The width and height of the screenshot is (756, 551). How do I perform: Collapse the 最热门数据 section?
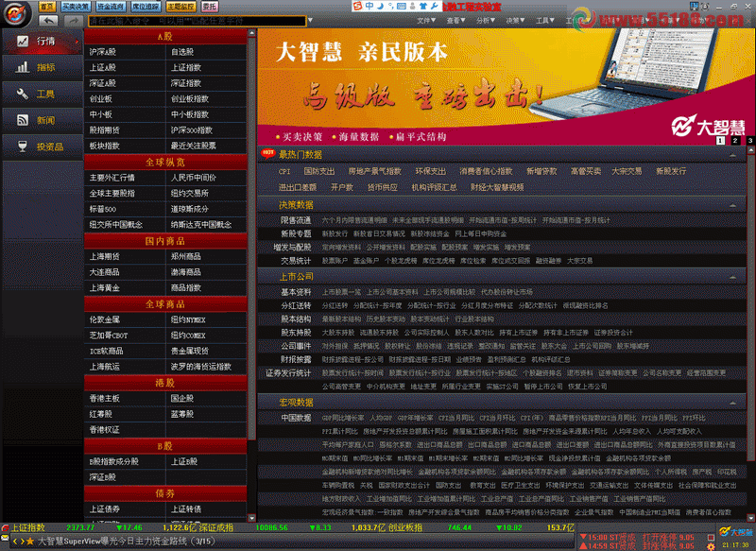(x=732, y=155)
